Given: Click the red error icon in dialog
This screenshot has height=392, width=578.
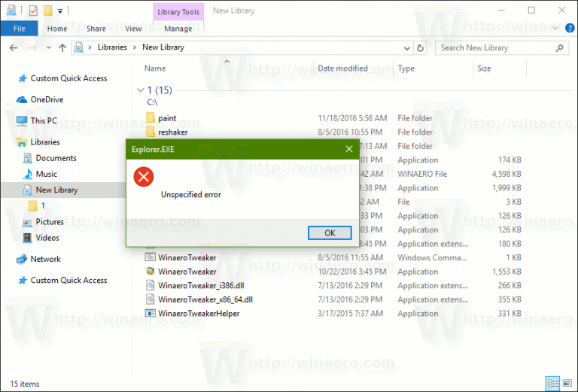Looking at the screenshot, I should pos(144,177).
